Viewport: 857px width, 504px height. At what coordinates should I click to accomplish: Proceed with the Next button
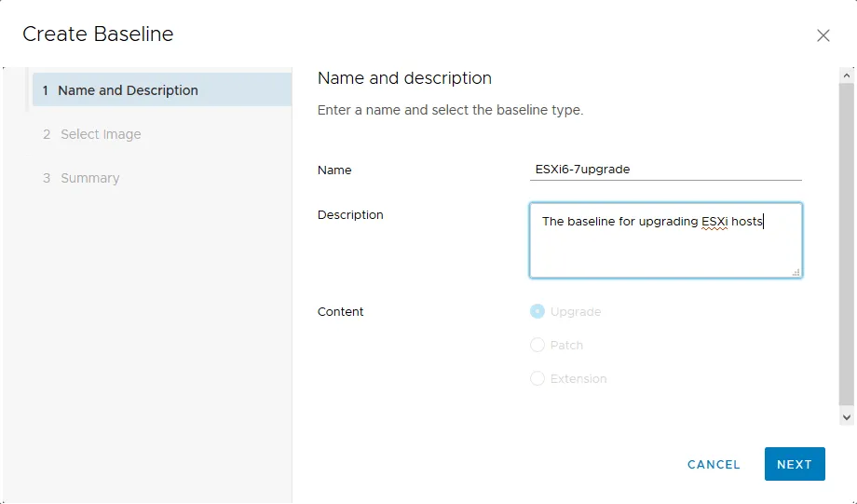coord(794,464)
